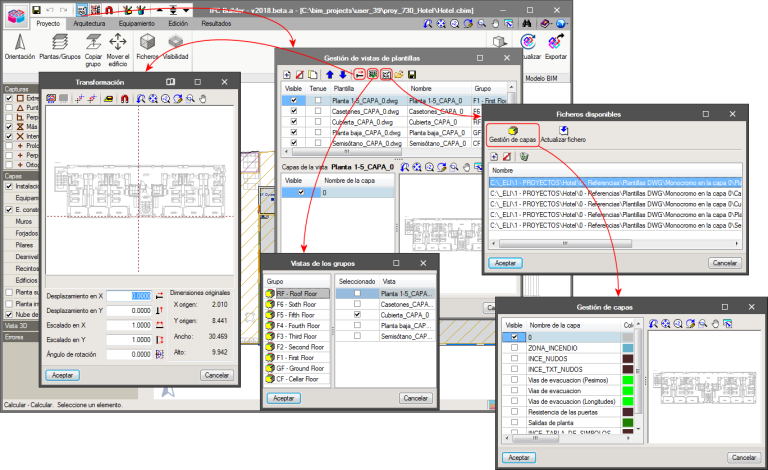The width and height of the screenshot is (768, 470).
Task: Open the Orientación tool in the ribbon
Action: (x=20, y=47)
